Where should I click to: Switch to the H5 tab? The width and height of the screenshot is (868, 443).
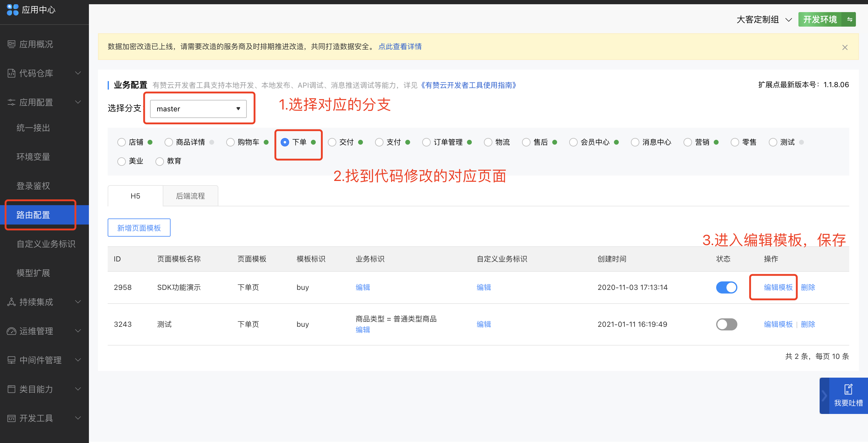(135, 196)
